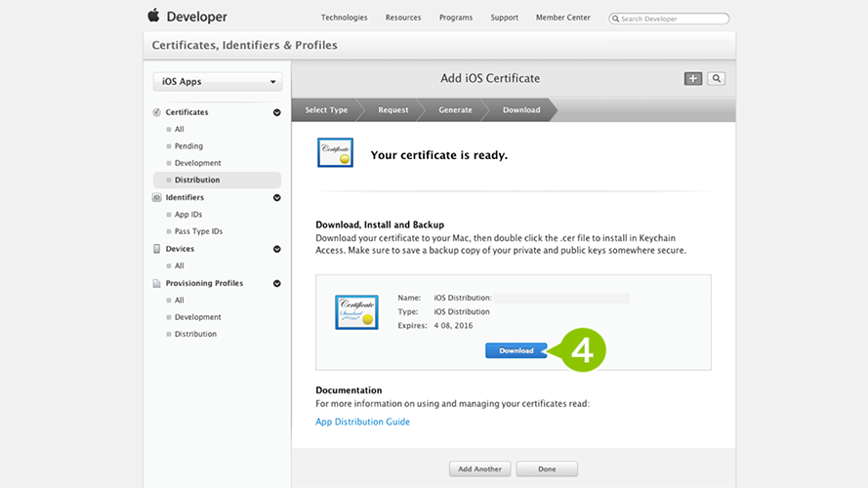Screen dimensions: 868x488
Task: Click the Done button
Action: pyautogui.click(x=547, y=468)
